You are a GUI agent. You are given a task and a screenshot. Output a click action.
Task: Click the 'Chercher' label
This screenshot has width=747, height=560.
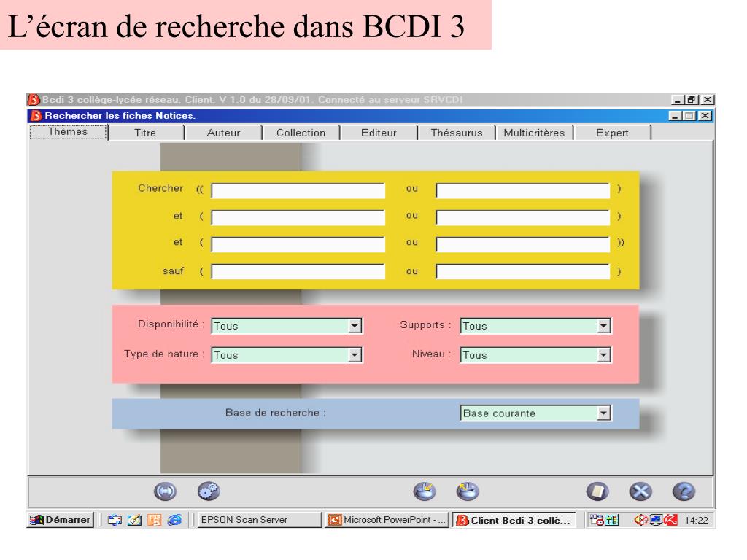(160, 188)
